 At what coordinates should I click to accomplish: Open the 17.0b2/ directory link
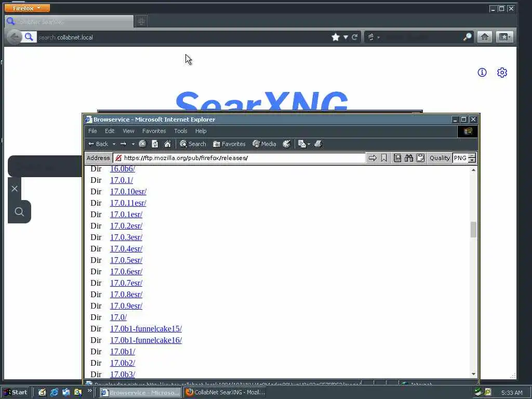pos(123,363)
